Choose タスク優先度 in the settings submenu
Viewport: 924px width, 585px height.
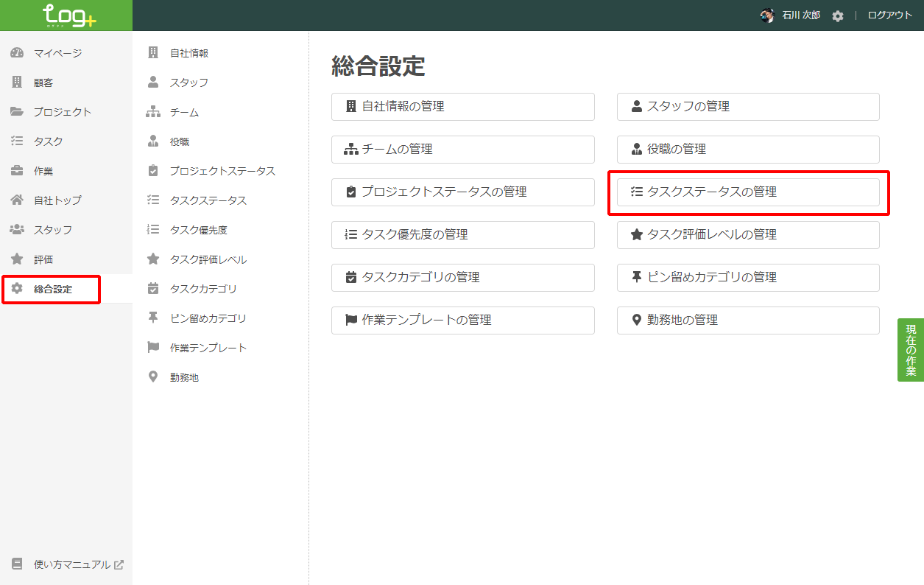click(194, 229)
